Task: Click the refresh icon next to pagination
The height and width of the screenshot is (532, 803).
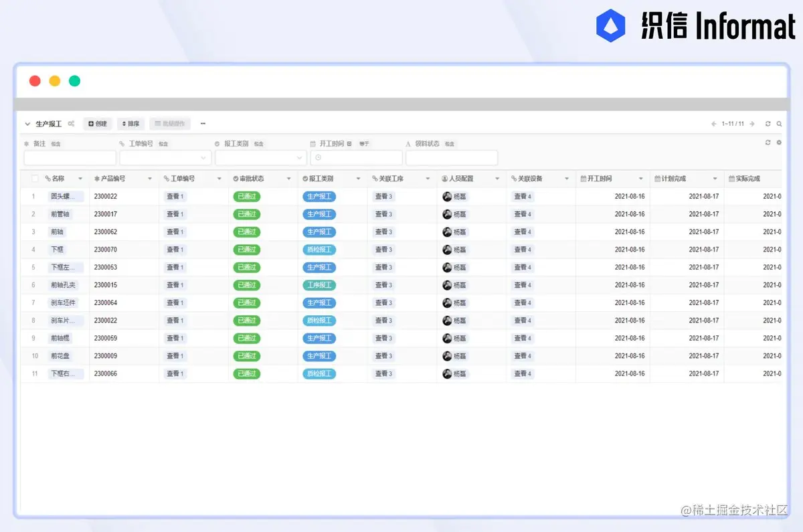Action: (768, 124)
